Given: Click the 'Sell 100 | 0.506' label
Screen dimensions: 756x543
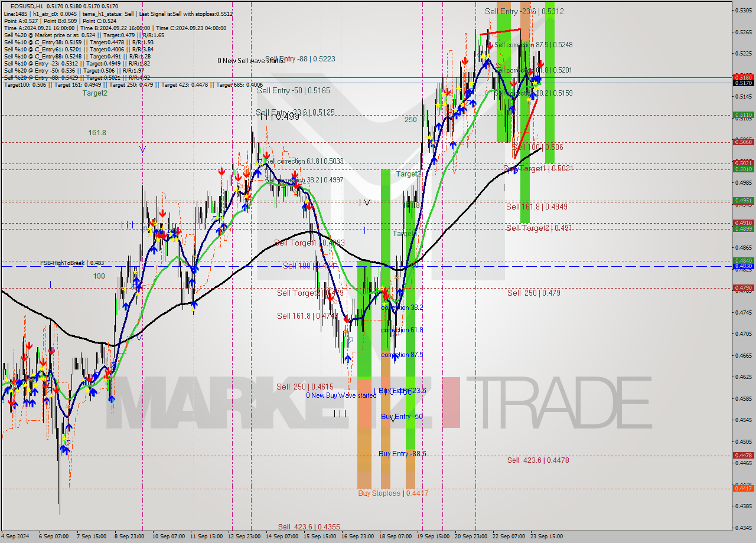Looking at the screenshot, I should (x=537, y=147).
